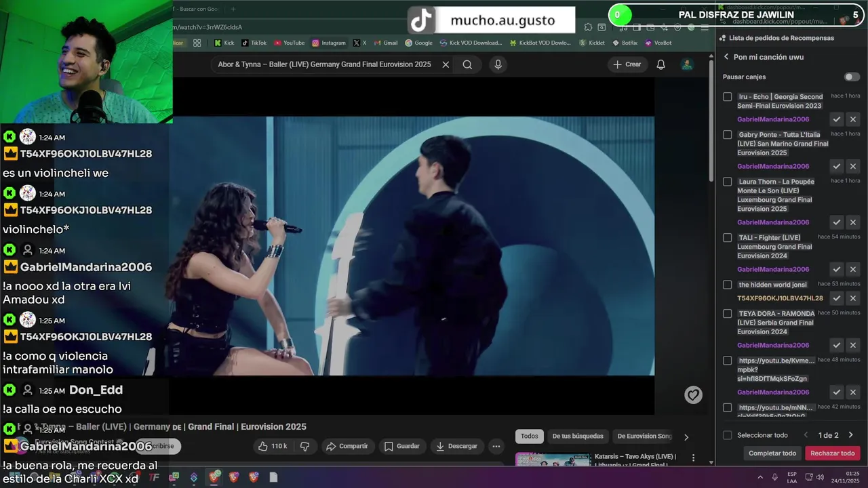Click the Compartir button
The width and height of the screenshot is (868, 488).
(x=347, y=446)
